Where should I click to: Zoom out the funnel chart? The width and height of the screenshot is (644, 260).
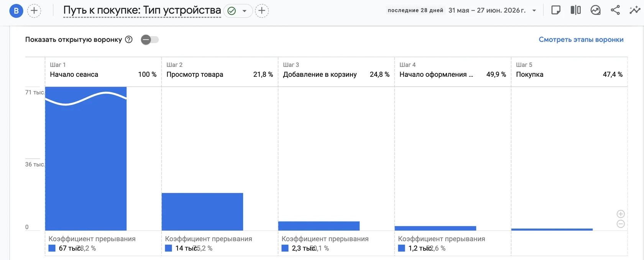621,224
